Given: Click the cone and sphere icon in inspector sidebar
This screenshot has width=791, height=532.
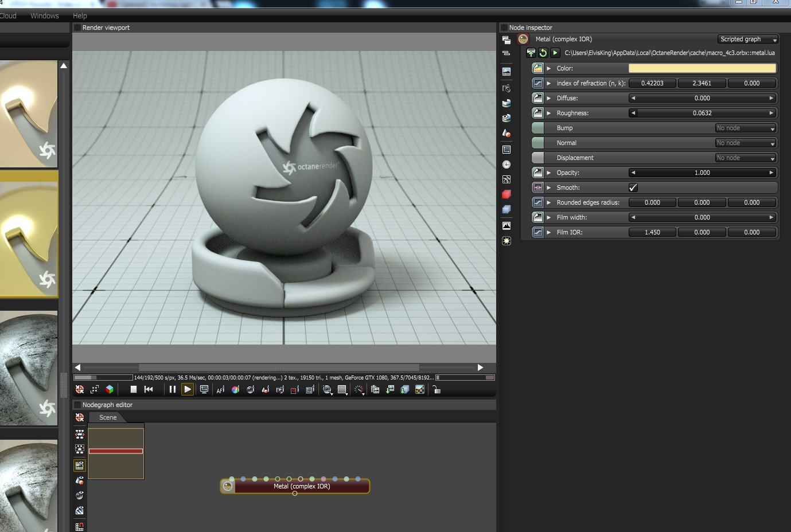Looking at the screenshot, I should tap(506, 133).
